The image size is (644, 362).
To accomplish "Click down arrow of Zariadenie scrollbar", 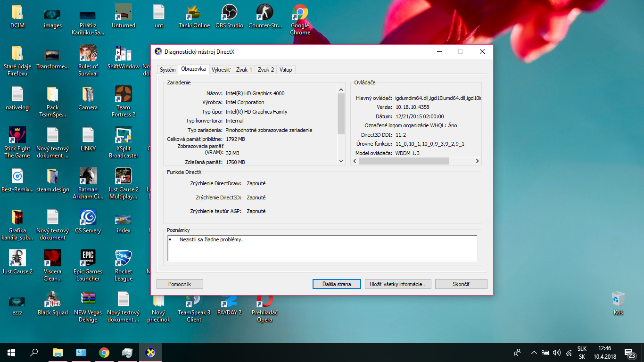I will [341, 161].
